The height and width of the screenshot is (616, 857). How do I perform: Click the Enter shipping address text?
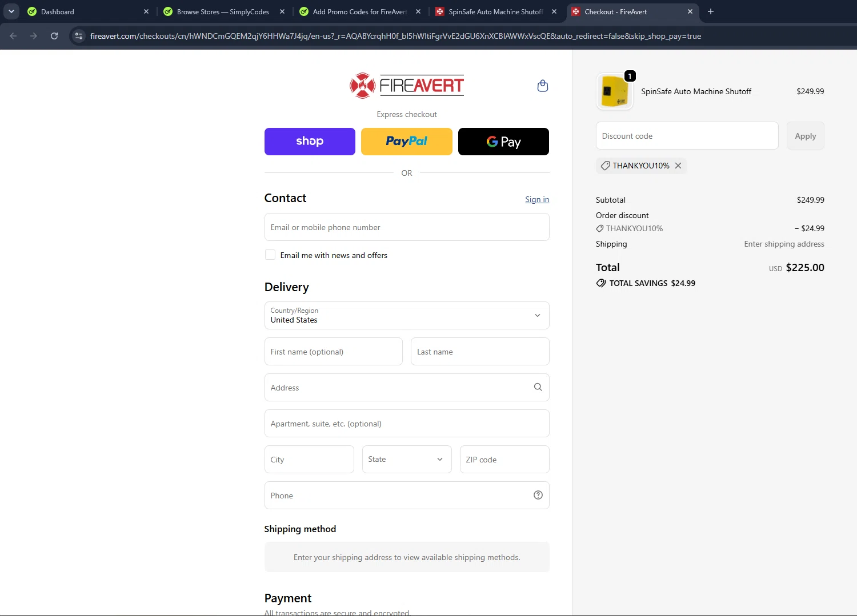click(784, 244)
